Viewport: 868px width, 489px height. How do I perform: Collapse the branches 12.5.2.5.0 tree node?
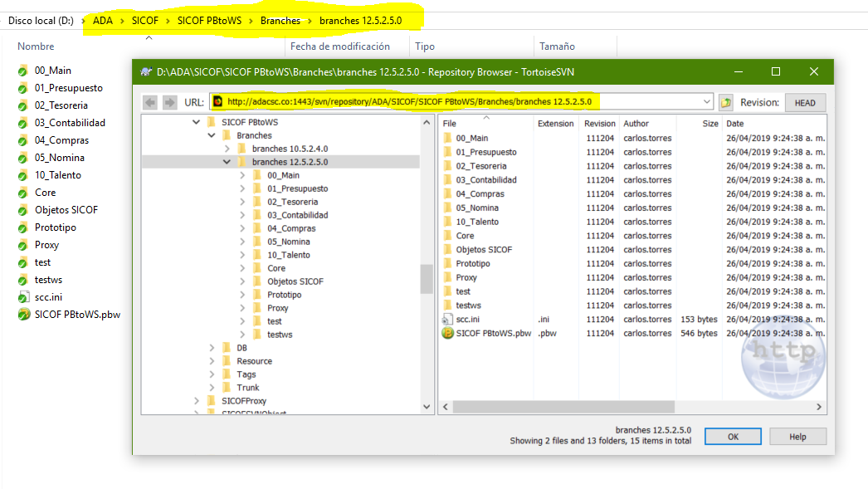[x=227, y=162]
